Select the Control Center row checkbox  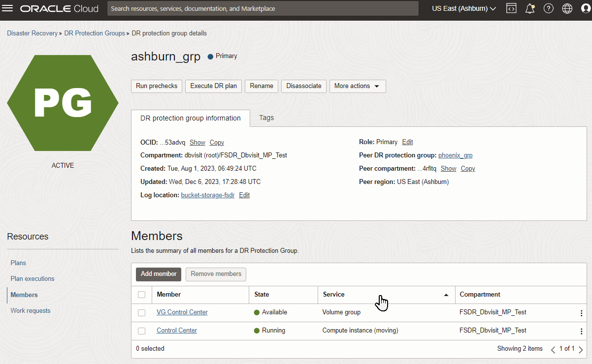(x=142, y=331)
